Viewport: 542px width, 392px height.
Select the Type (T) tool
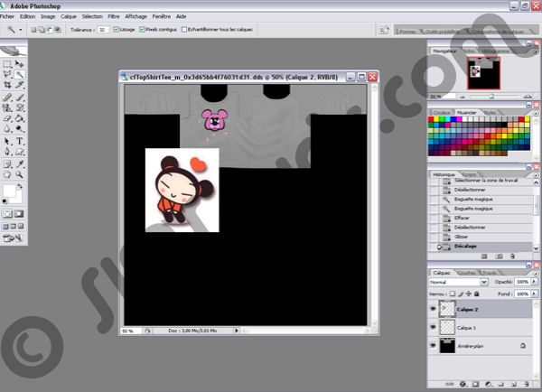tap(19, 141)
